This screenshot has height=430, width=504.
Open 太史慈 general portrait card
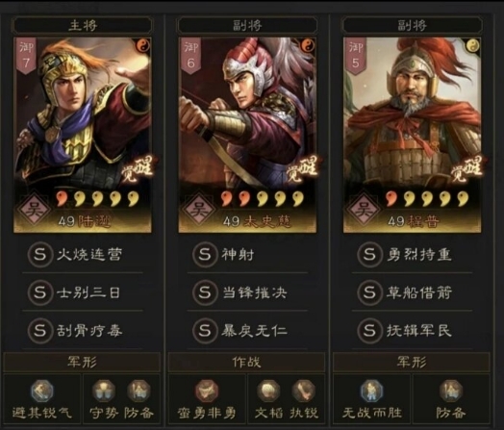point(247,135)
